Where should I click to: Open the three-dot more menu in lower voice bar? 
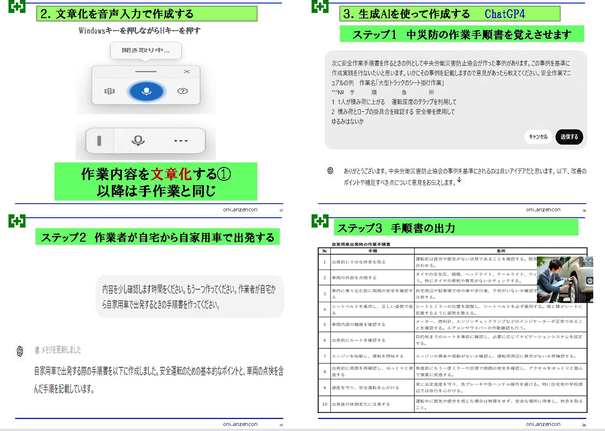[181, 141]
